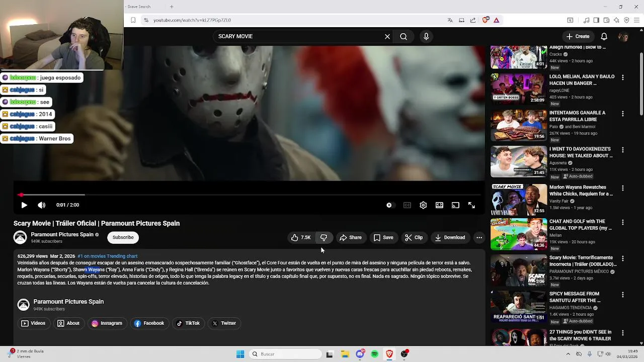Open Discord from the taskbar
Viewport: 644px width, 362px height.
click(x=360, y=354)
